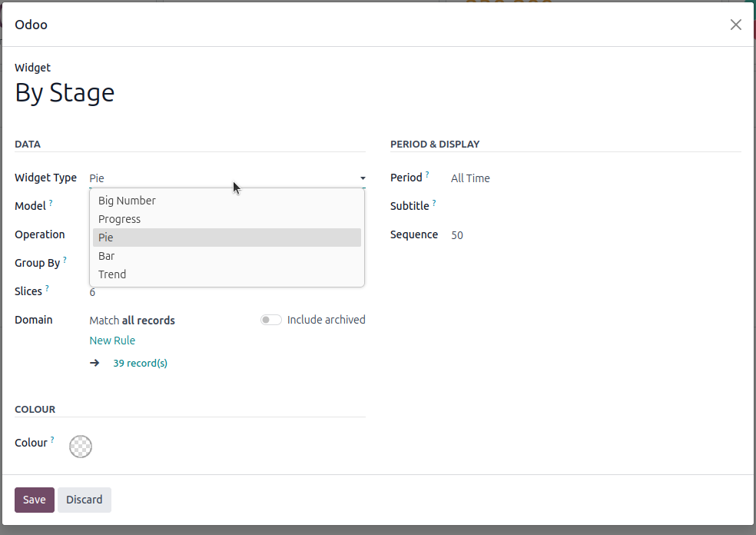Viewport: 756px width, 535px height.
Task: Select Trend widget type option
Action: 227,274
